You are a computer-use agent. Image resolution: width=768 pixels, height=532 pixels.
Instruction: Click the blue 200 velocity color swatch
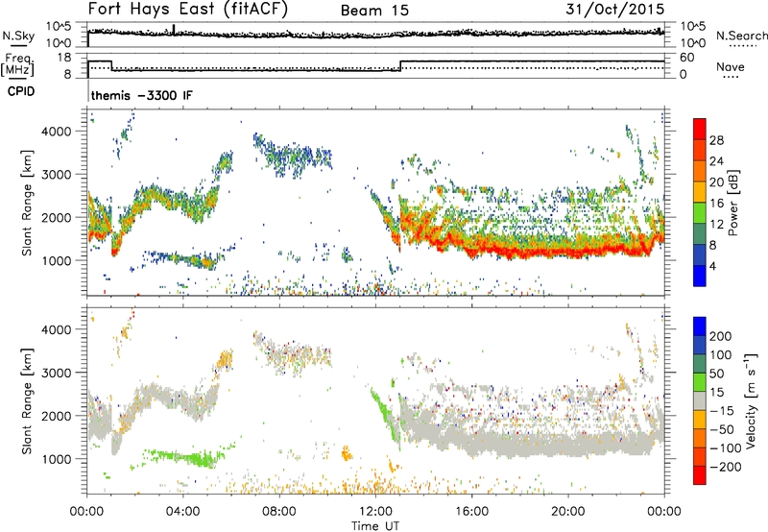(x=700, y=326)
